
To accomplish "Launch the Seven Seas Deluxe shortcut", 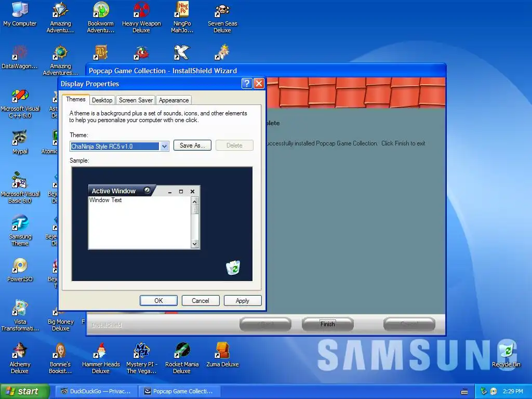I will click(222, 17).
